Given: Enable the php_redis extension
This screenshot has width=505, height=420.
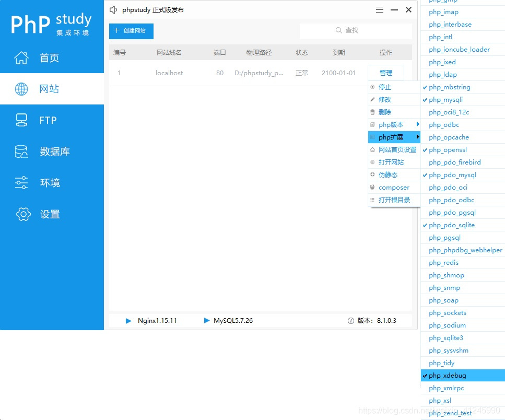Looking at the screenshot, I should [444, 262].
